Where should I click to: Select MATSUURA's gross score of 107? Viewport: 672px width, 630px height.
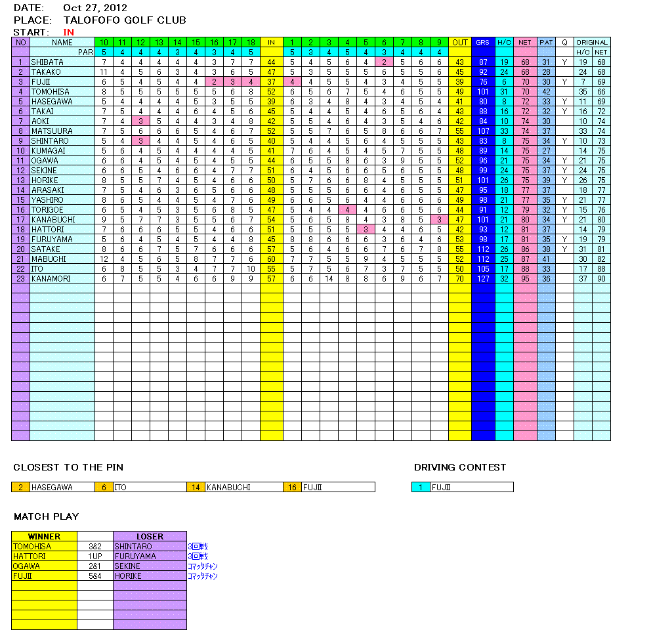point(483,131)
